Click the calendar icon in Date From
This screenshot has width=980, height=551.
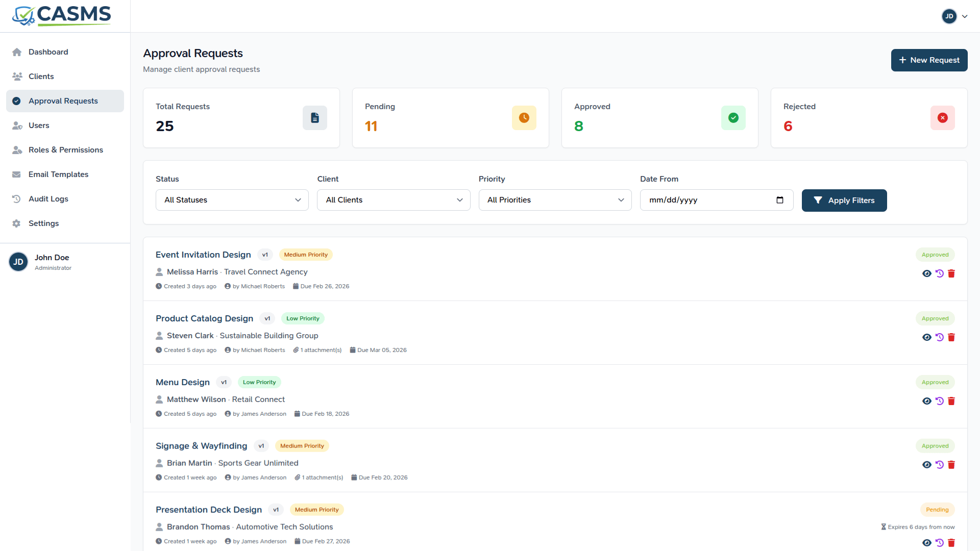779,200
